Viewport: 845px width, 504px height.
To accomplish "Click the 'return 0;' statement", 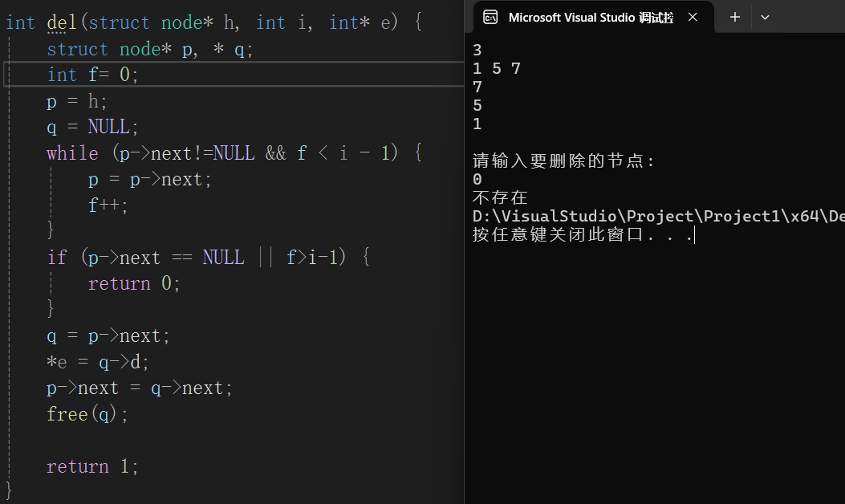I will tap(134, 283).
